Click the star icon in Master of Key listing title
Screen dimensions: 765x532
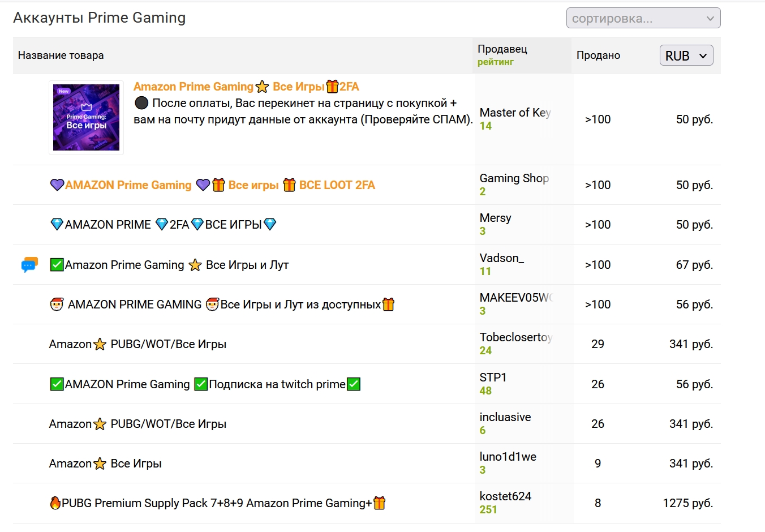point(262,87)
